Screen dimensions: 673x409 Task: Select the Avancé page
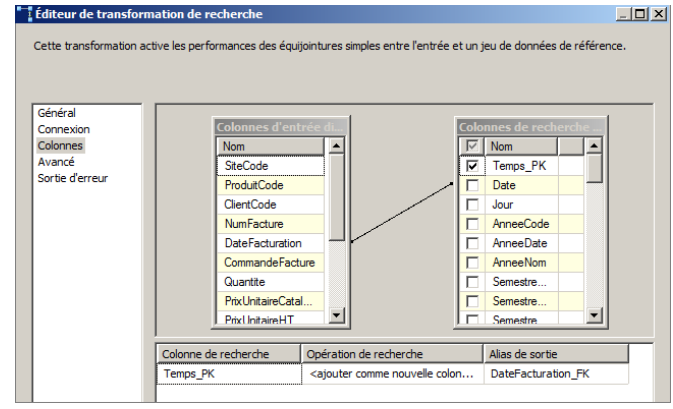tap(56, 161)
